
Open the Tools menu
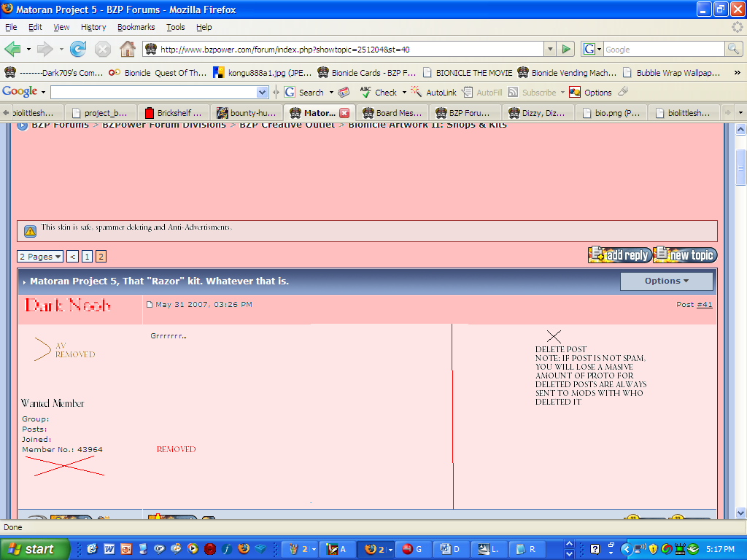coord(175,27)
